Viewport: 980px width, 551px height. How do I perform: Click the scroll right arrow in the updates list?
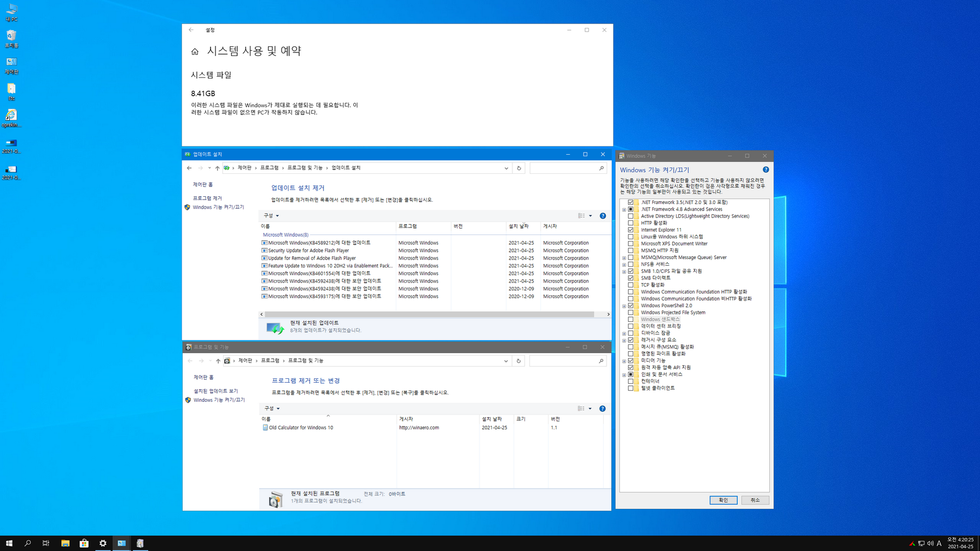click(x=608, y=314)
